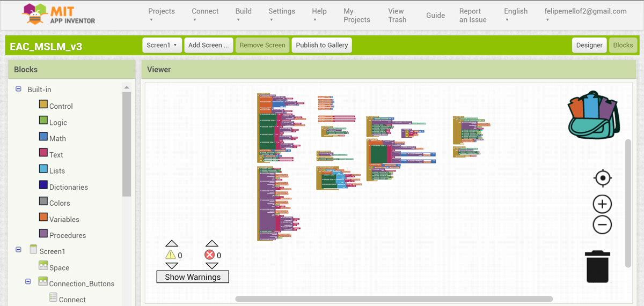Collapse the Screen1 component tree
Screen dimensions: 644x306
click(x=18, y=250)
